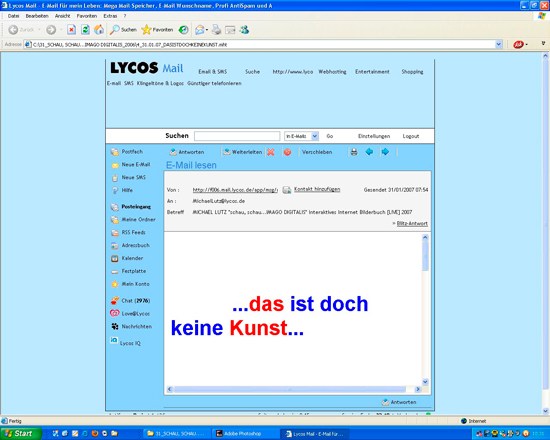
Task: Refresh the page with green arrows icon
Action: click(x=85, y=30)
